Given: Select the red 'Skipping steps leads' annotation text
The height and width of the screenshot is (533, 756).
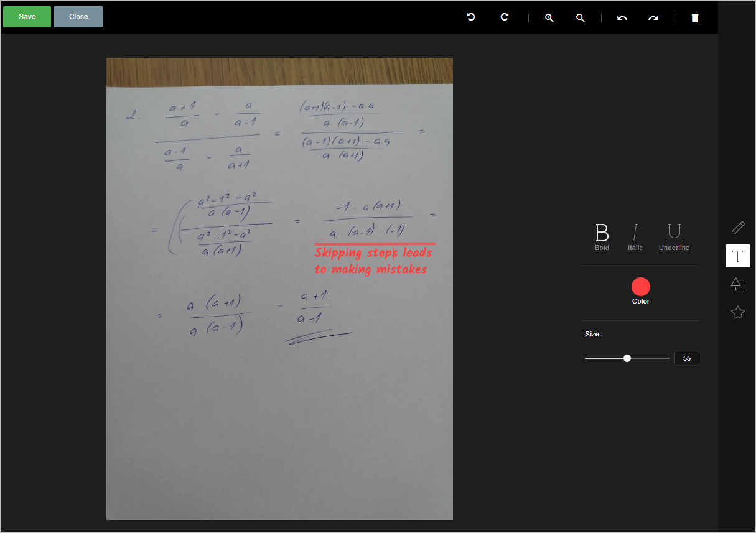Looking at the screenshot, I should click(x=373, y=253).
